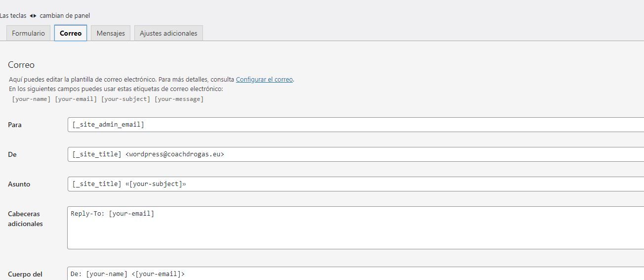Viewport: 644px width, 280px height.
Task: Click the Cabeceras adicionales label
Action: tap(26, 219)
